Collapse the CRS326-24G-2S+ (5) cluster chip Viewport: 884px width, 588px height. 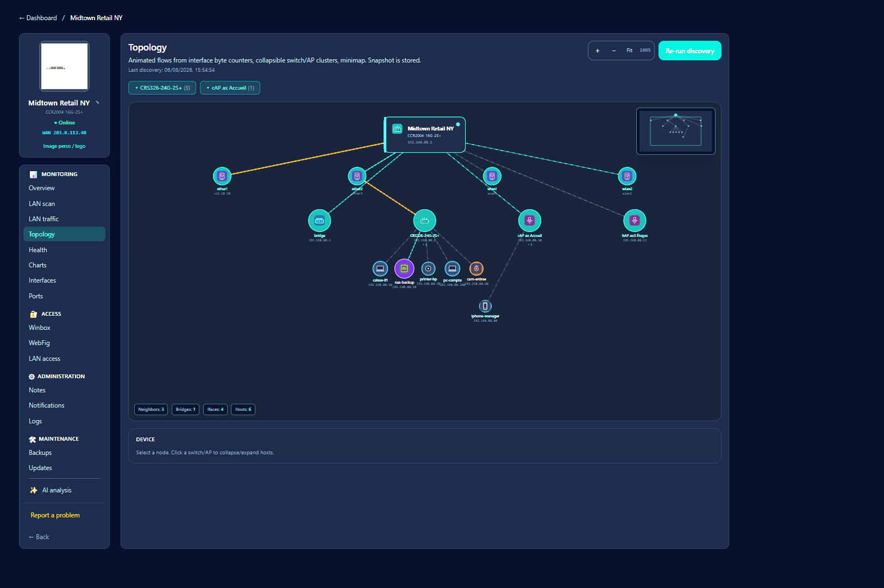pyautogui.click(x=162, y=88)
